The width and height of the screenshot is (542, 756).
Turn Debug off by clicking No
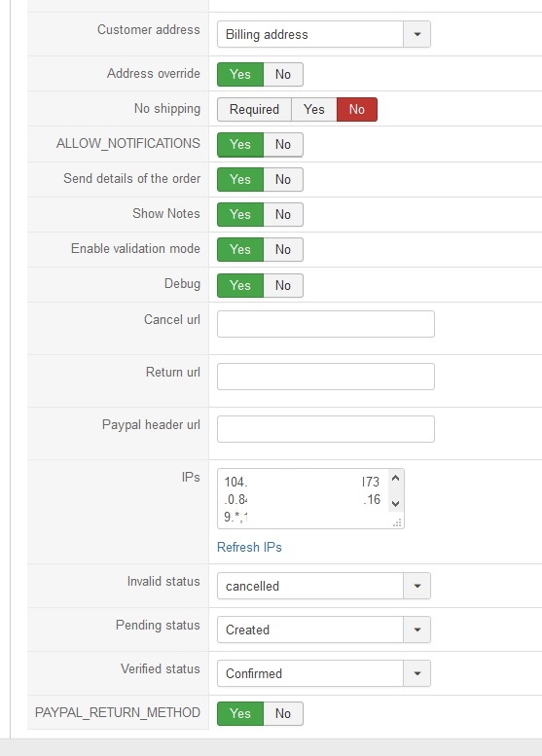pos(283,285)
